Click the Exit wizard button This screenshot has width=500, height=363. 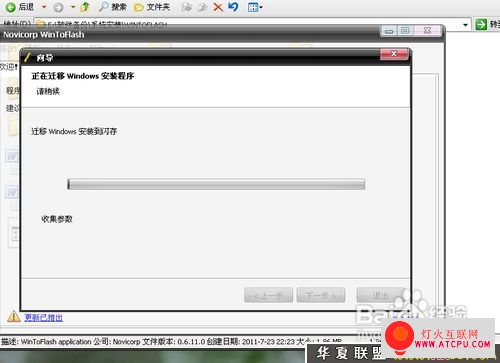click(x=380, y=295)
